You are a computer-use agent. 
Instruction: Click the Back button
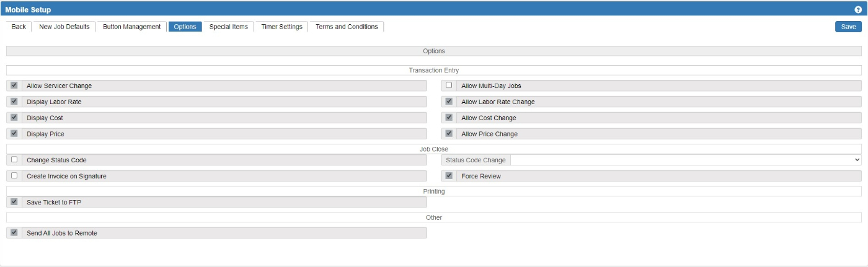(19, 27)
